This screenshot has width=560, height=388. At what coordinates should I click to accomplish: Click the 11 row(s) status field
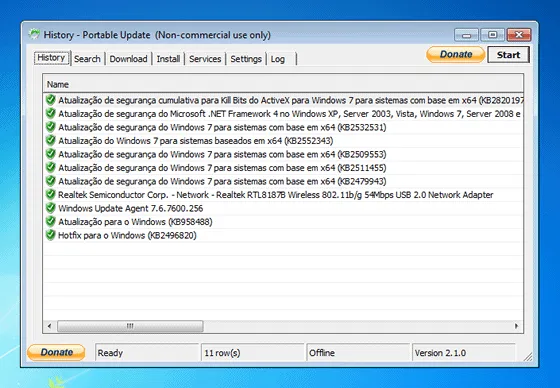click(252, 353)
